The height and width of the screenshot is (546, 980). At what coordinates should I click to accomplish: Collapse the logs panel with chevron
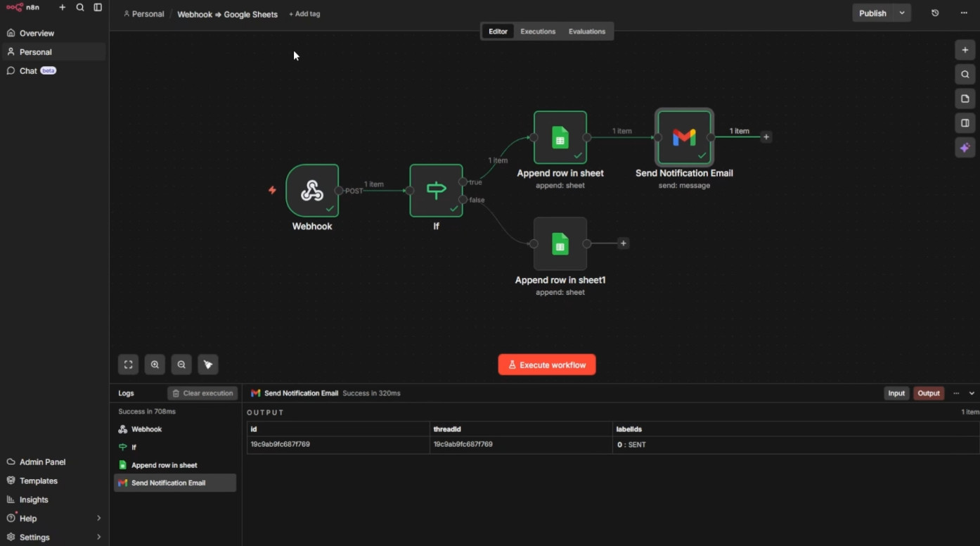pyautogui.click(x=972, y=393)
